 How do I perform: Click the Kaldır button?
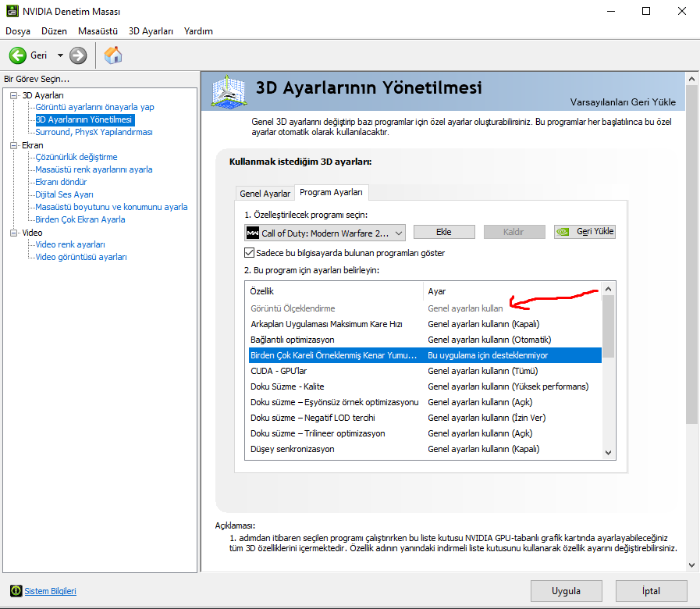[513, 232]
